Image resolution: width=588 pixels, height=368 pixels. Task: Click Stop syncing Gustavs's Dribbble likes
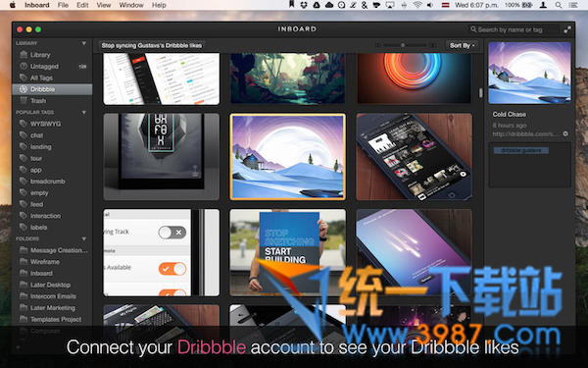click(152, 45)
